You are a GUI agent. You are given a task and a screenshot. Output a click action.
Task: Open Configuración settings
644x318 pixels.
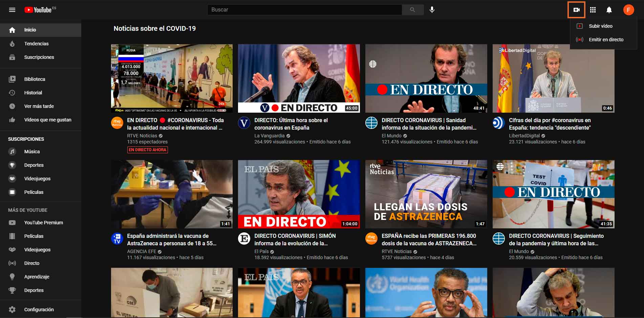point(41,310)
